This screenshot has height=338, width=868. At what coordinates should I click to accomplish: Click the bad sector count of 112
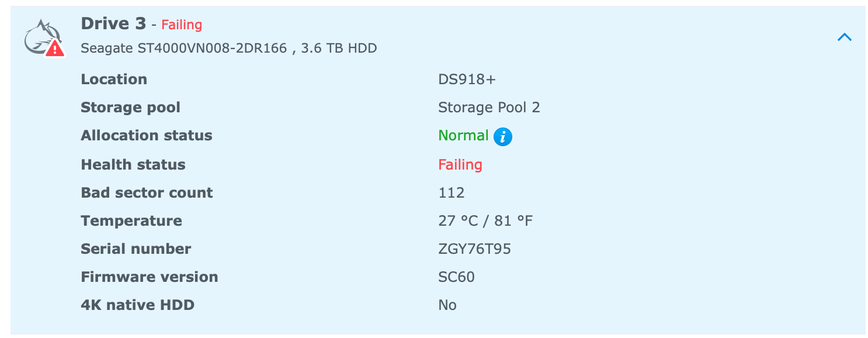click(451, 192)
